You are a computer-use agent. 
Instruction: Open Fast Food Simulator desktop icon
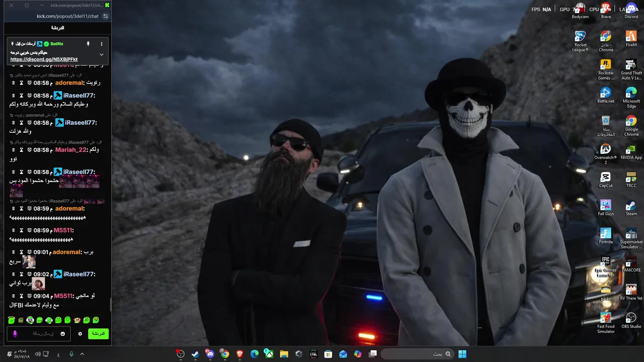click(606, 323)
